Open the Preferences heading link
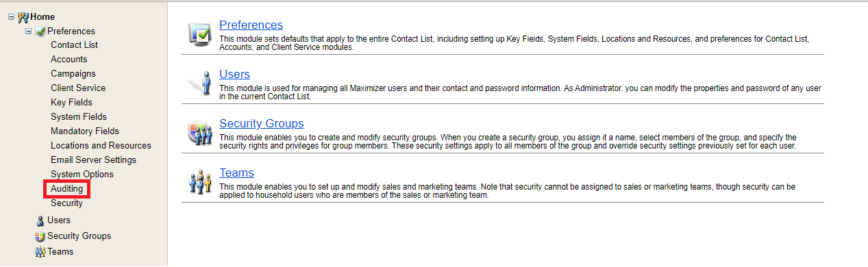 [251, 25]
